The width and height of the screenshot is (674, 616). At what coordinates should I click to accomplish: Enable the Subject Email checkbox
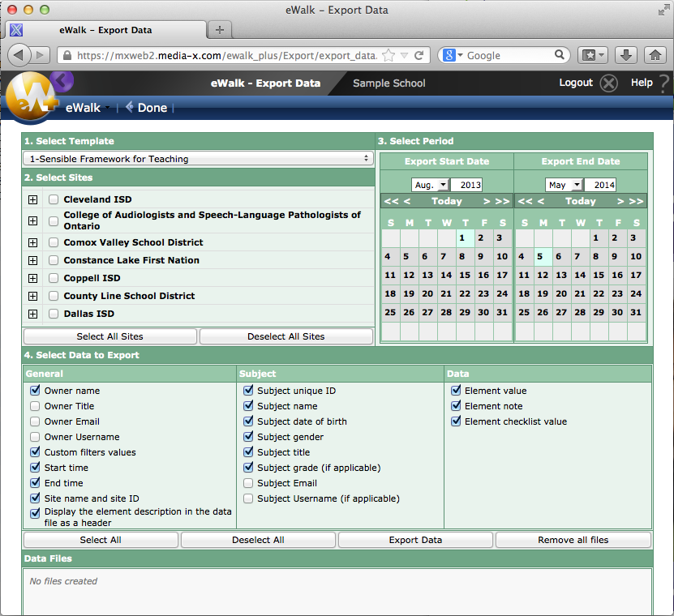coord(248,483)
